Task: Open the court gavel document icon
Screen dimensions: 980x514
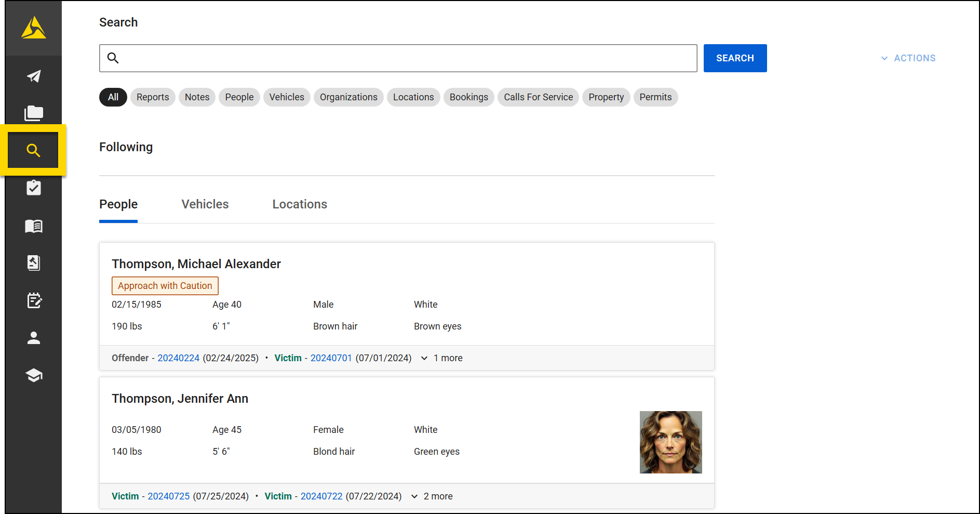Action: [33, 263]
